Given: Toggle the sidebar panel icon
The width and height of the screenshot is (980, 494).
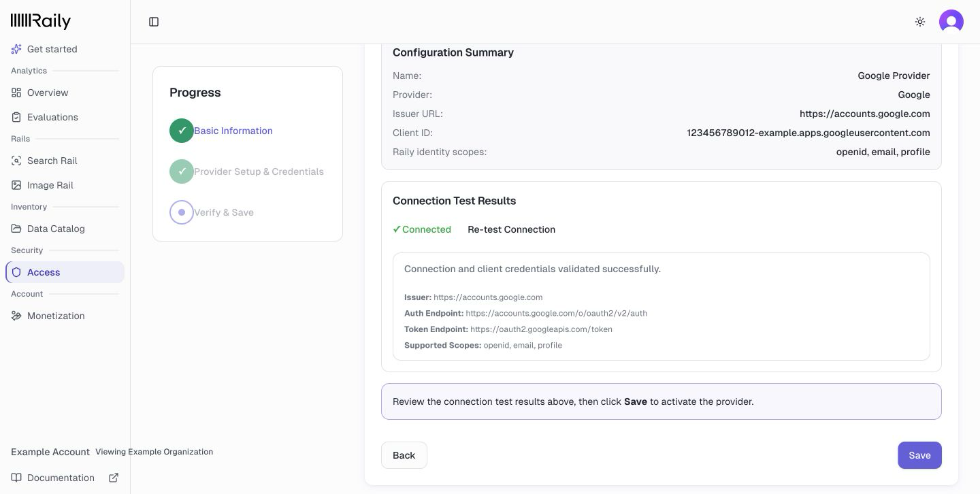Looking at the screenshot, I should click(154, 22).
